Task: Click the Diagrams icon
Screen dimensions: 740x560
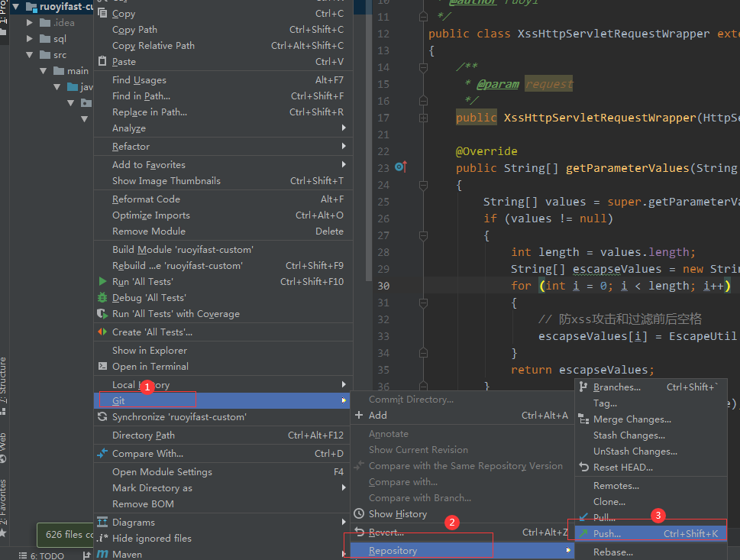Action: pos(102,523)
